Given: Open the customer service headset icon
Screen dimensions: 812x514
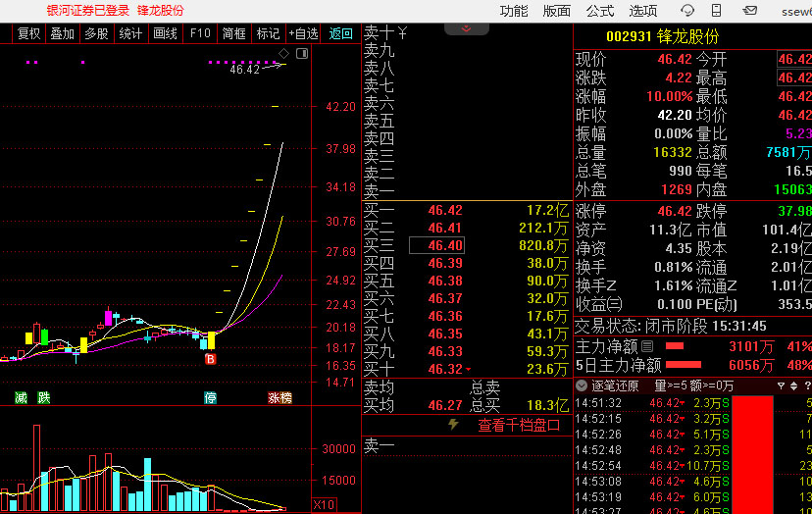Looking at the screenshot, I should (x=687, y=10).
